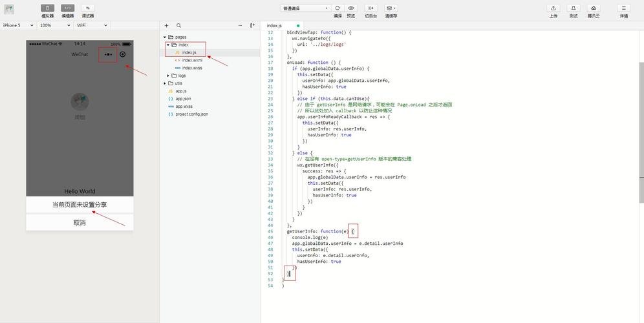Collapse the pages folder
Screen dimensions: 644x323
click(165, 37)
